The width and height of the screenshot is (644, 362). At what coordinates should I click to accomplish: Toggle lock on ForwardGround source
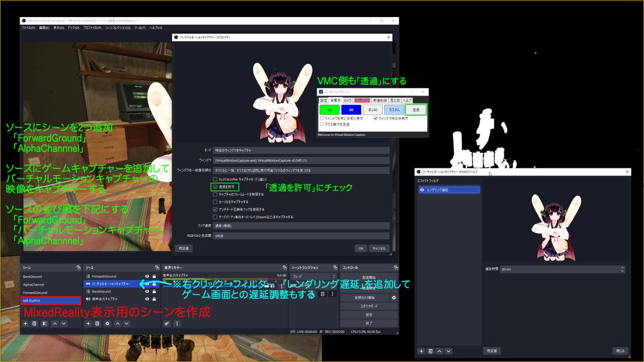point(155,276)
